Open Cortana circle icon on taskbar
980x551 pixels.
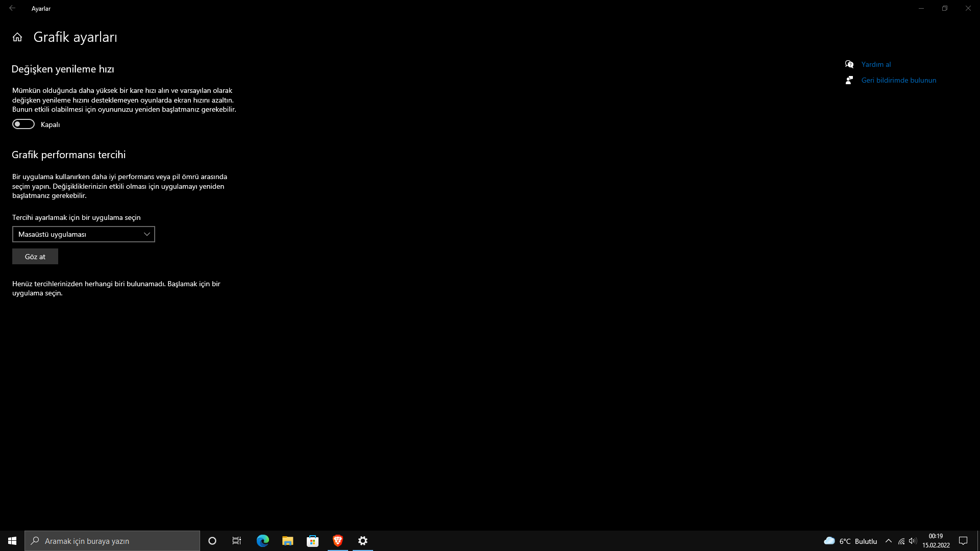click(212, 541)
